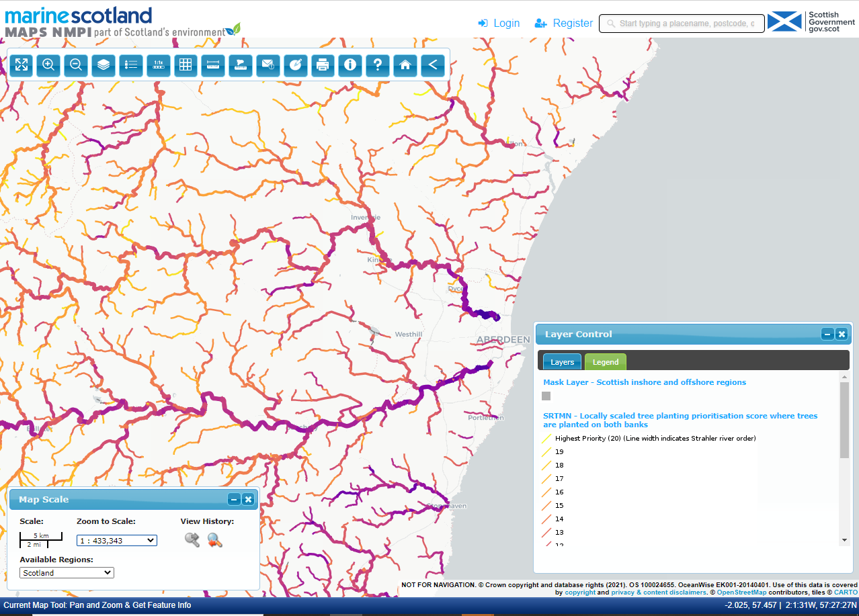Click the grid icon in toolbar
859x616 pixels.
[186, 64]
